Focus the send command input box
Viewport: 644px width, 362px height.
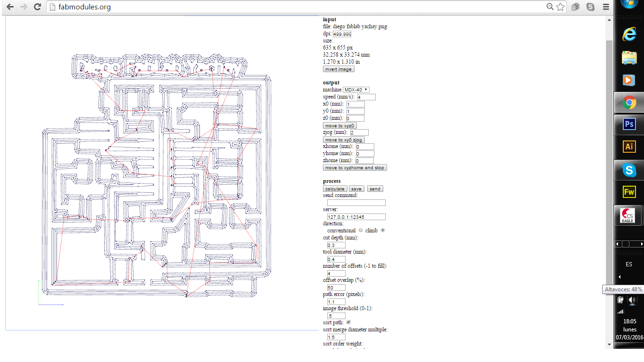click(x=356, y=203)
